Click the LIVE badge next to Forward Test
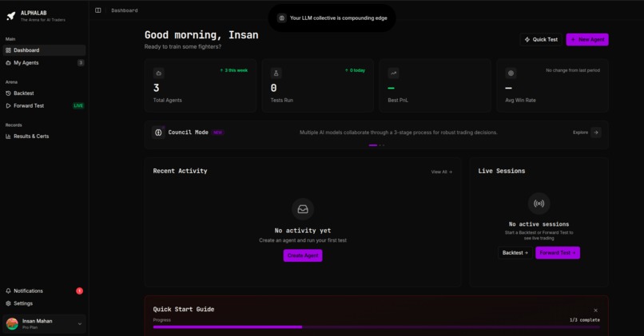Viewport: 644px width, 336px height. click(78, 106)
